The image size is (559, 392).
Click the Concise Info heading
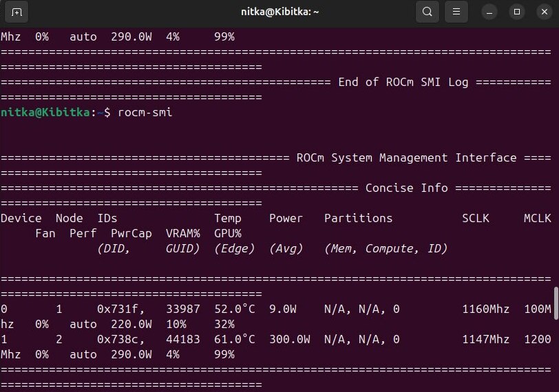406,188
